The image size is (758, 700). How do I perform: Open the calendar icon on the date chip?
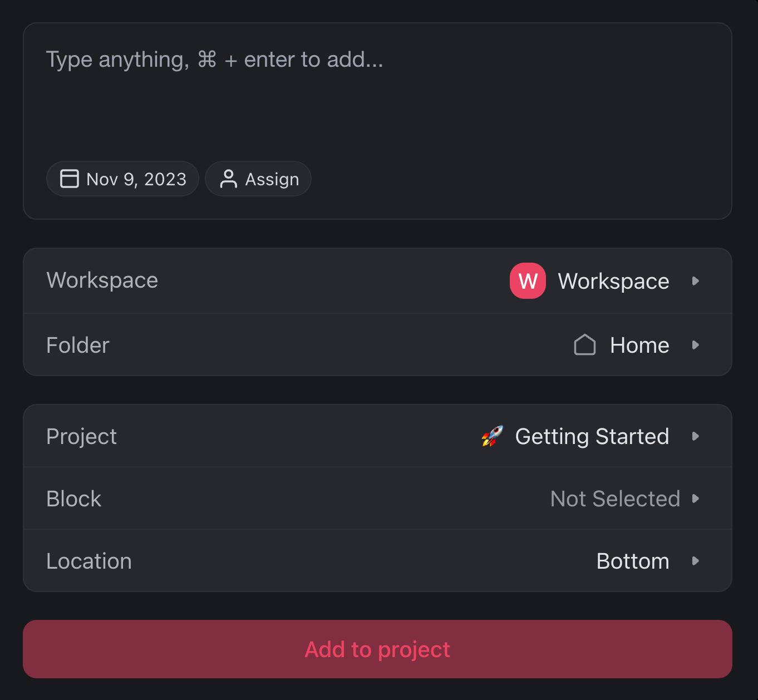(x=69, y=179)
